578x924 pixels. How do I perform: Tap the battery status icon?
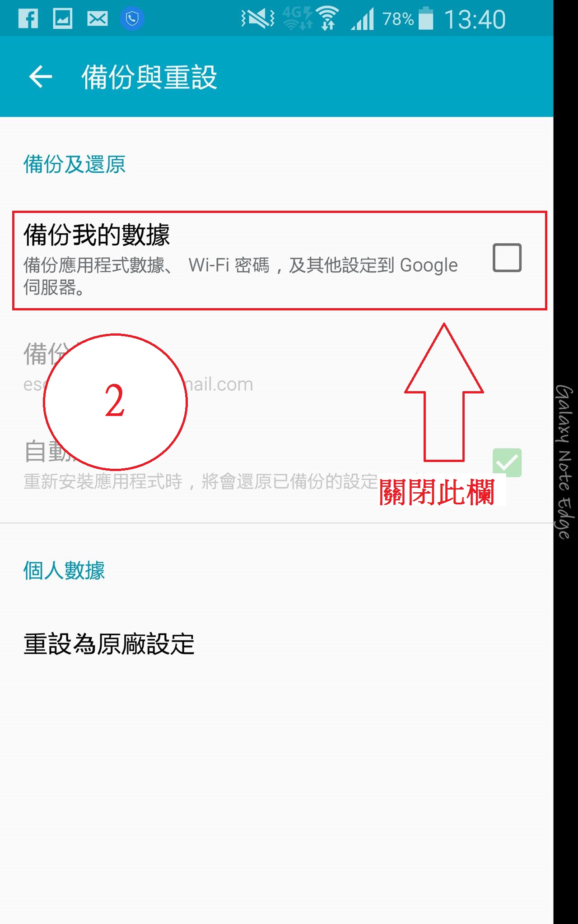tap(425, 18)
